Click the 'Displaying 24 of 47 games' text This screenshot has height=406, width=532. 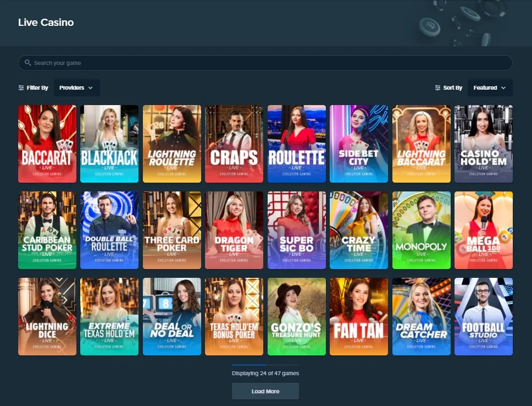pos(265,373)
